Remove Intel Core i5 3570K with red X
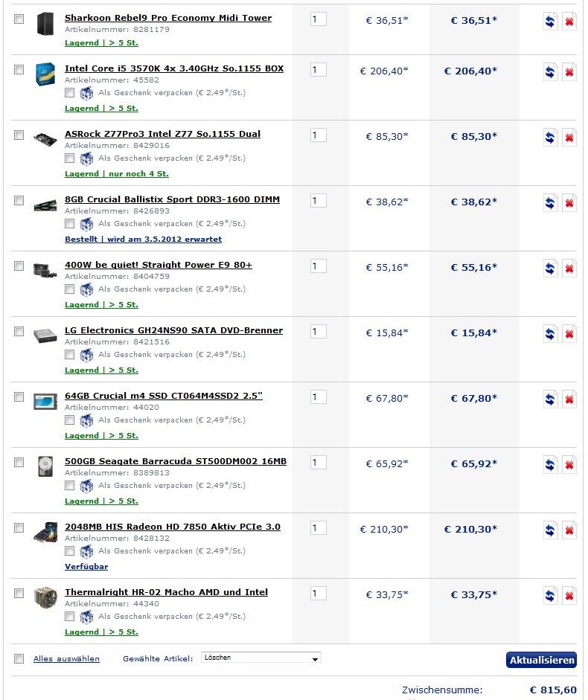Image resolution: width=588 pixels, height=700 pixels. 569,71
